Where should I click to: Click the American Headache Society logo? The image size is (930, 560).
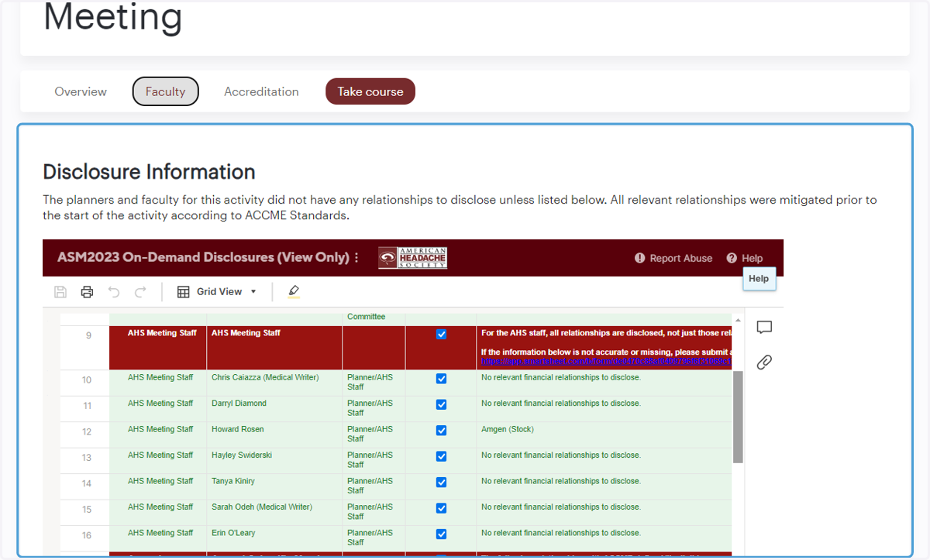(412, 258)
